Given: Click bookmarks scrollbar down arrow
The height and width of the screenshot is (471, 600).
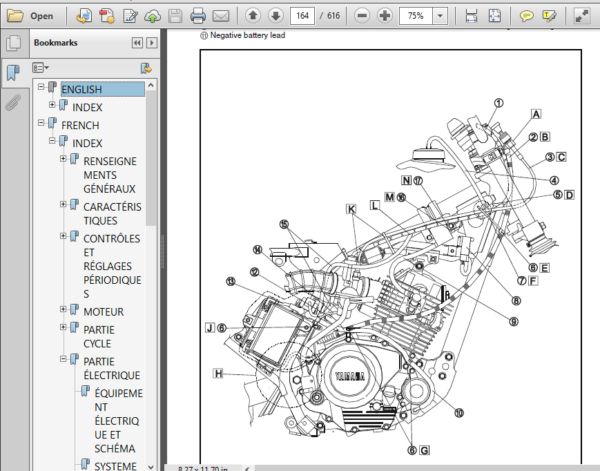Looking at the screenshot, I should click(x=151, y=467).
